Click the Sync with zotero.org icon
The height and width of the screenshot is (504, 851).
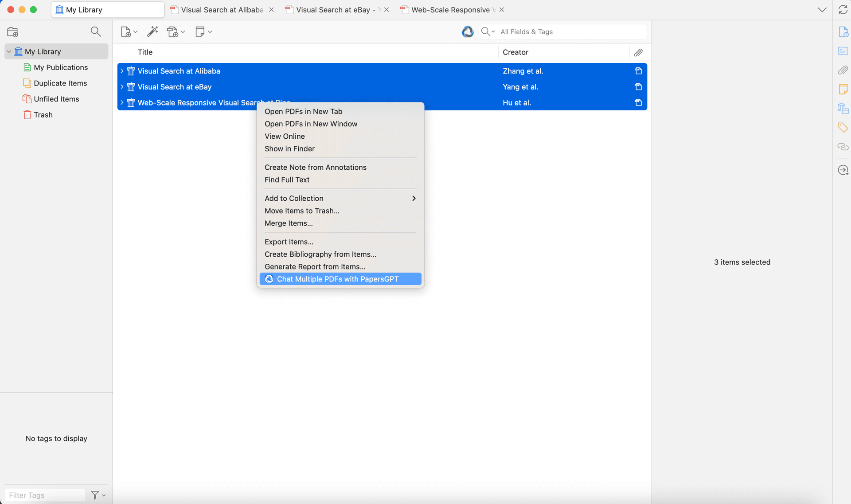843,10
